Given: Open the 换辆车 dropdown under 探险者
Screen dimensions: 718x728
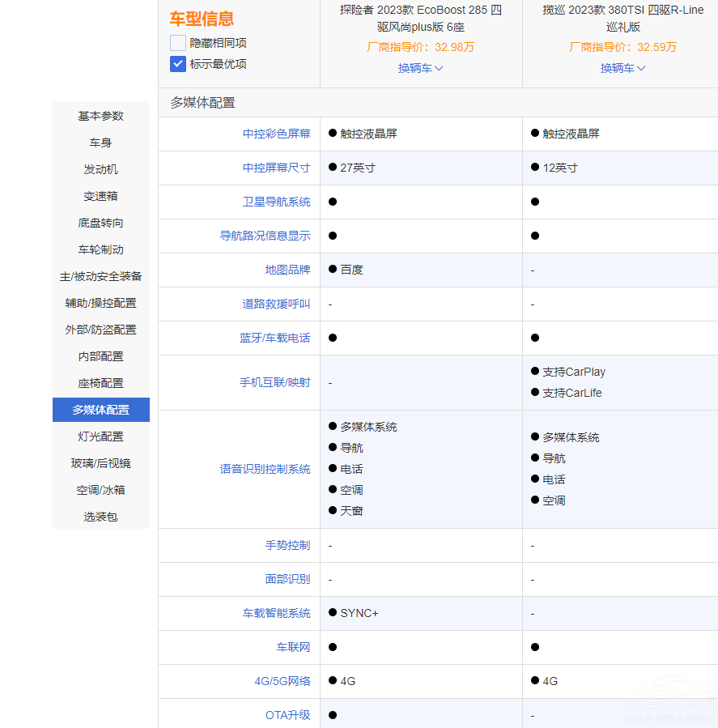Looking at the screenshot, I should tap(420, 69).
